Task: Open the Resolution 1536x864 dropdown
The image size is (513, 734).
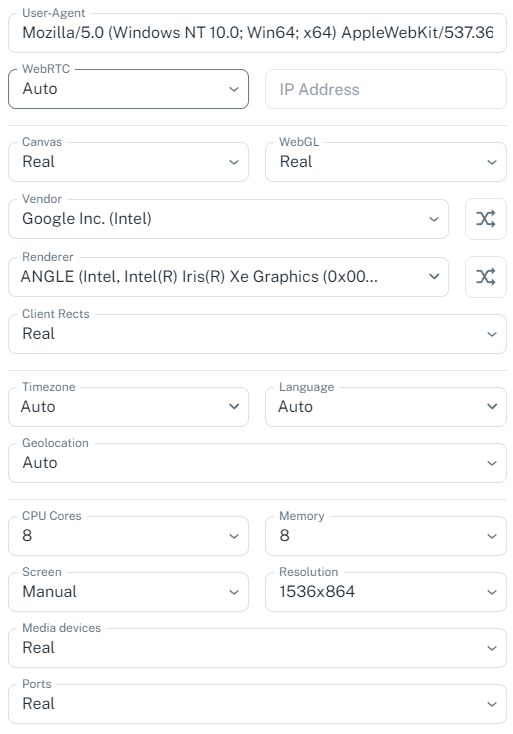Action: point(386,592)
